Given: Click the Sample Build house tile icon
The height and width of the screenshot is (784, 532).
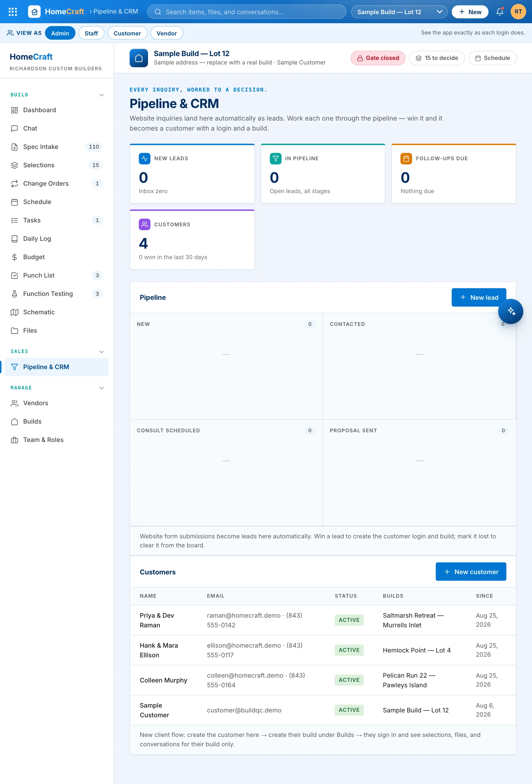Looking at the screenshot, I should tap(139, 58).
